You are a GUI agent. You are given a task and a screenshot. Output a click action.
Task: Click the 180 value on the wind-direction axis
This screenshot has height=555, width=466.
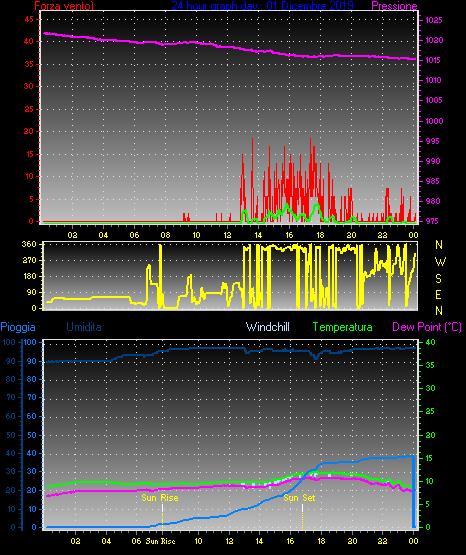coord(29,276)
